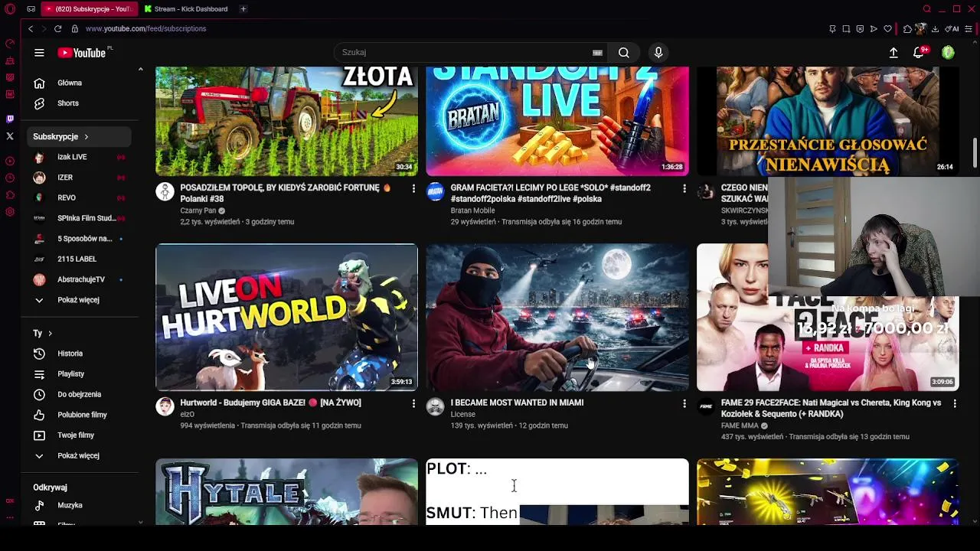Open 'Twoje filmy' in sidebar
Screen dimensions: 980x551
tap(78, 435)
